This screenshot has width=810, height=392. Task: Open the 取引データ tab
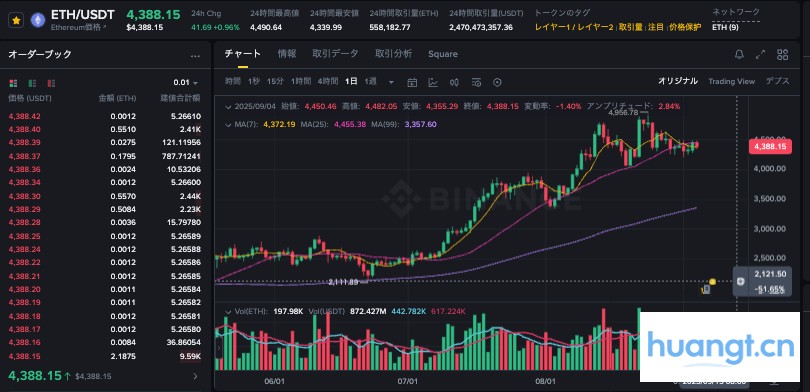(x=335, y=54)
